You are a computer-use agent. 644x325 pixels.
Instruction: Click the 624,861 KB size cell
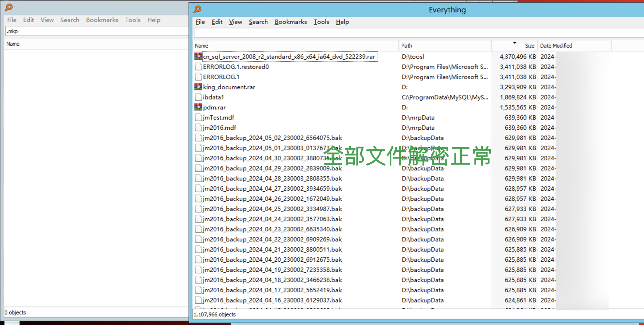[x=520, y=300]
